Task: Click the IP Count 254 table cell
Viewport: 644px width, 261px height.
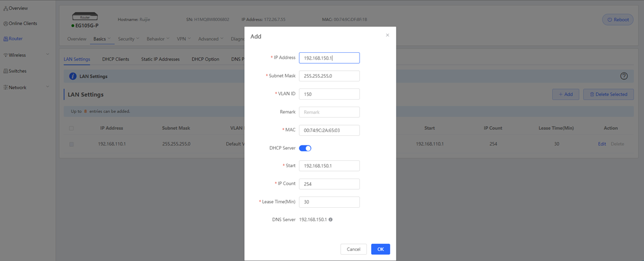Action: coord(493,144)
